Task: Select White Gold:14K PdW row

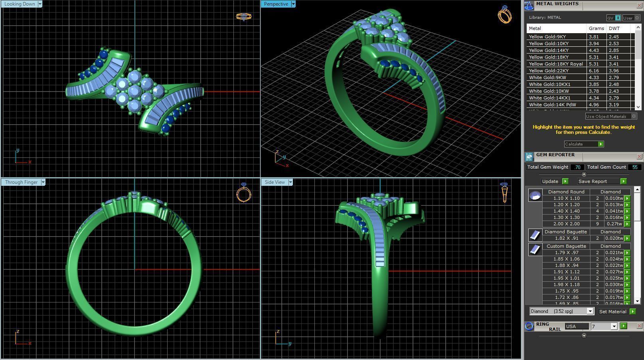Action: 581,105
